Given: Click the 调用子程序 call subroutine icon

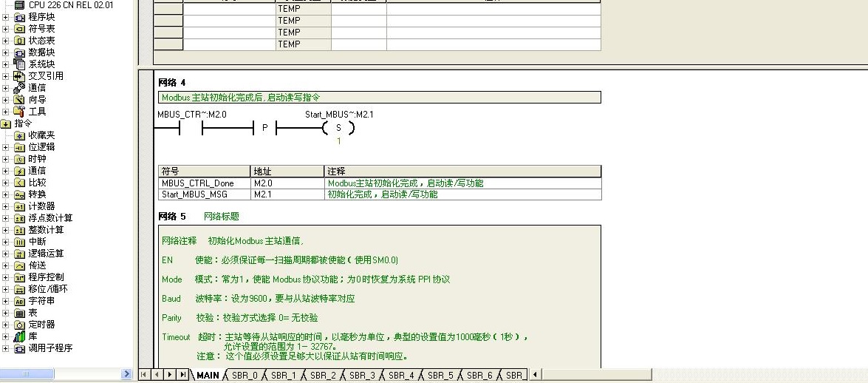Looking at the screenshot, I should [19, 348].
